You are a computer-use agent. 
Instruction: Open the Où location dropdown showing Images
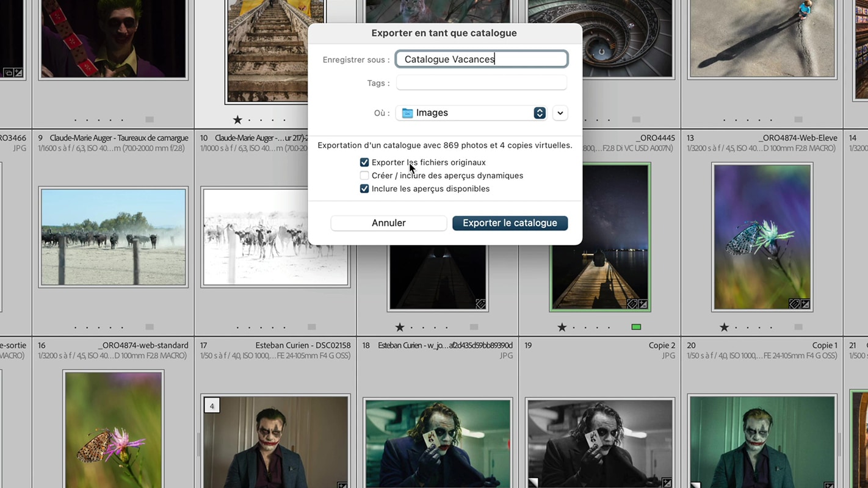click(472, 113)
